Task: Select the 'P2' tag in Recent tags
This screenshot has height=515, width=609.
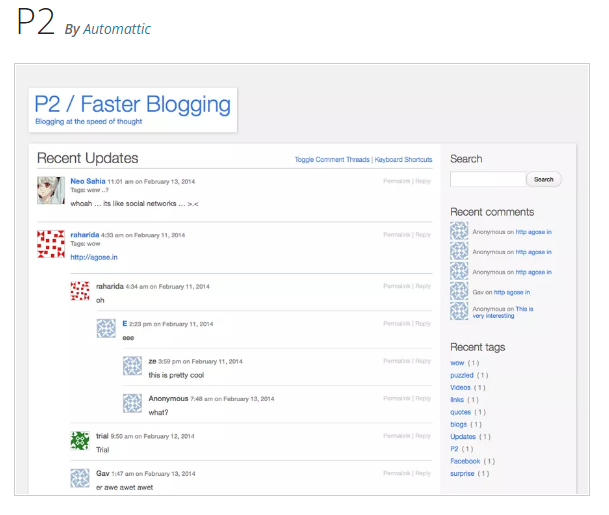Action: (454, 449)
